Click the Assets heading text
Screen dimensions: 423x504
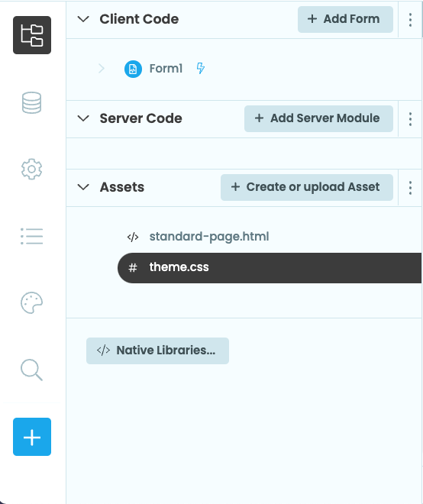[x=122, y=187]
